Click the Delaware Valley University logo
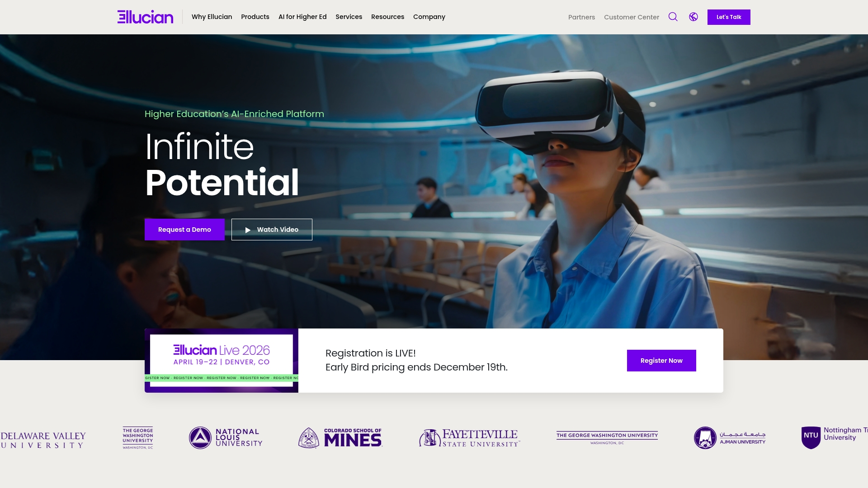Viewport: 868px width, 488px height. tap(43, 440)
